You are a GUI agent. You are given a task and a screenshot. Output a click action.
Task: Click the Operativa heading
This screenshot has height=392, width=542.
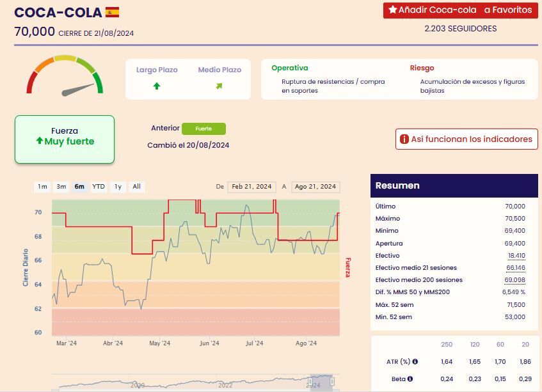click(290, 68)
